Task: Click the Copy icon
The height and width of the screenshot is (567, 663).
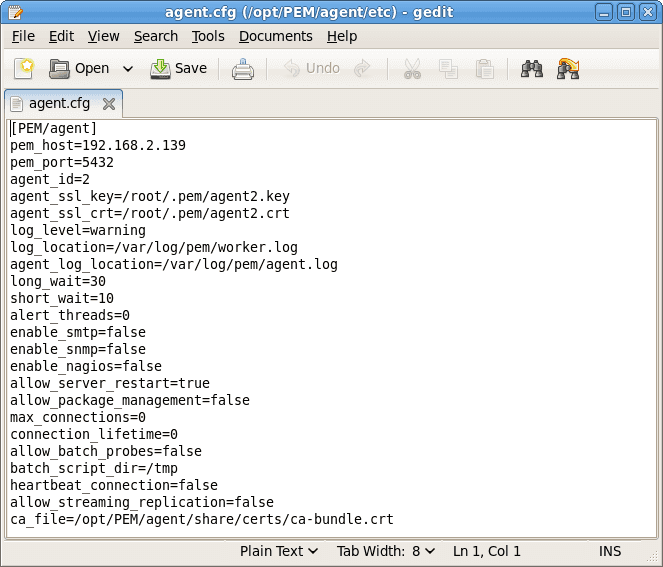Action: click(448, 69)
